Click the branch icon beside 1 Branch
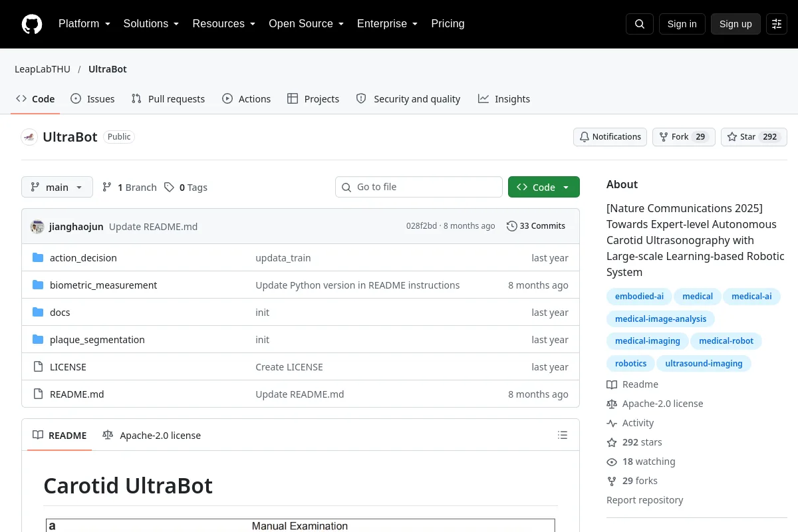This screenshot has width=798, height=532. tap(107, 188)
